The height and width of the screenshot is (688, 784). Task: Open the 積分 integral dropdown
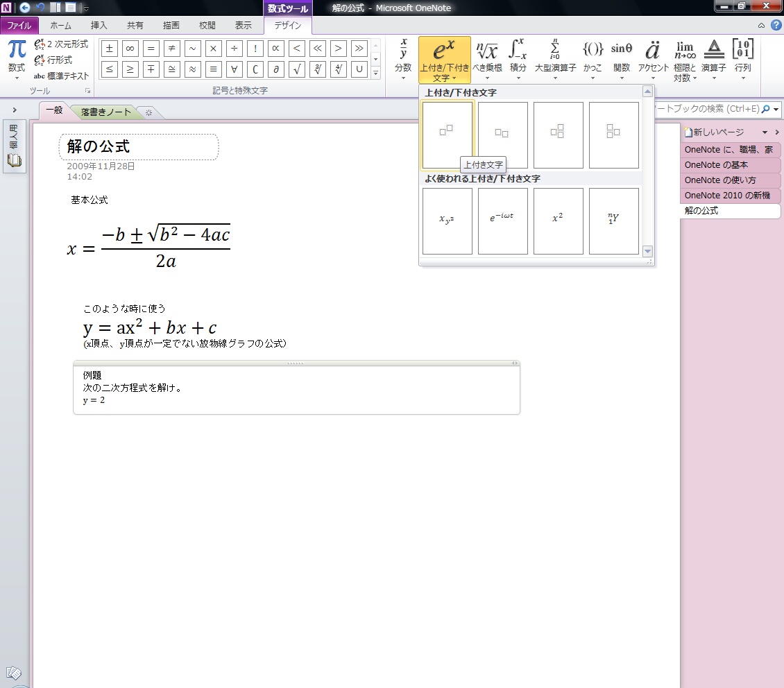518,59
